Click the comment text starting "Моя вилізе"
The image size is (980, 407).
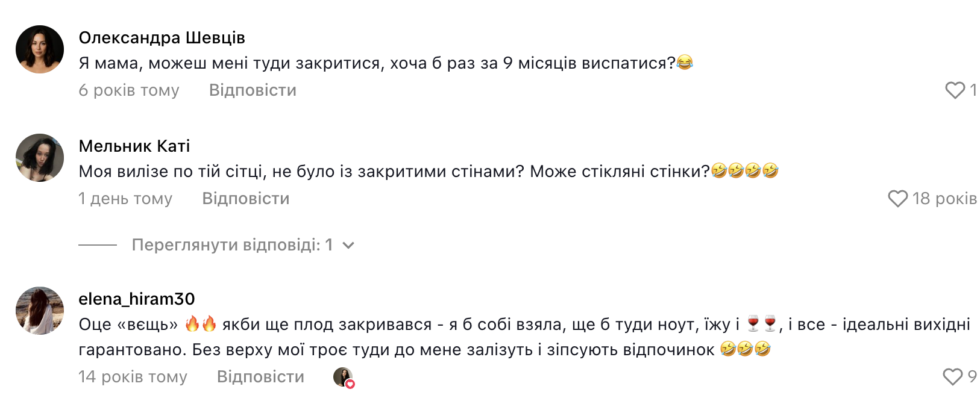pos(394,172)
